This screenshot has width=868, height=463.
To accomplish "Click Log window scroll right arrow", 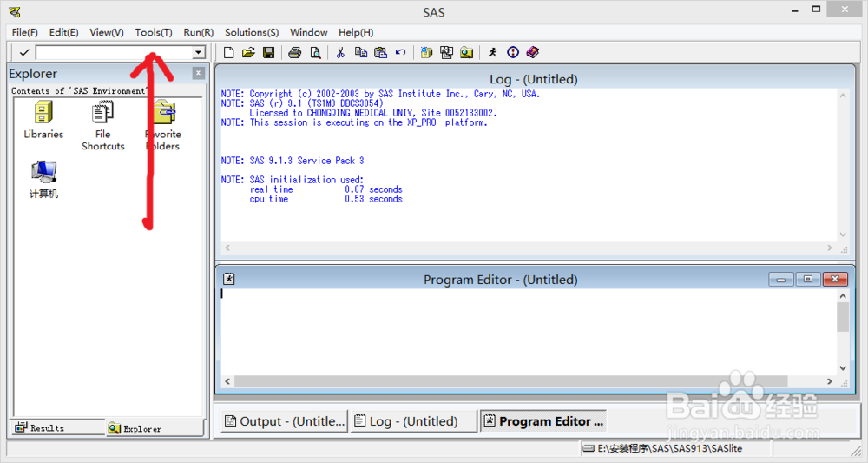I will [x=829, y=248].
